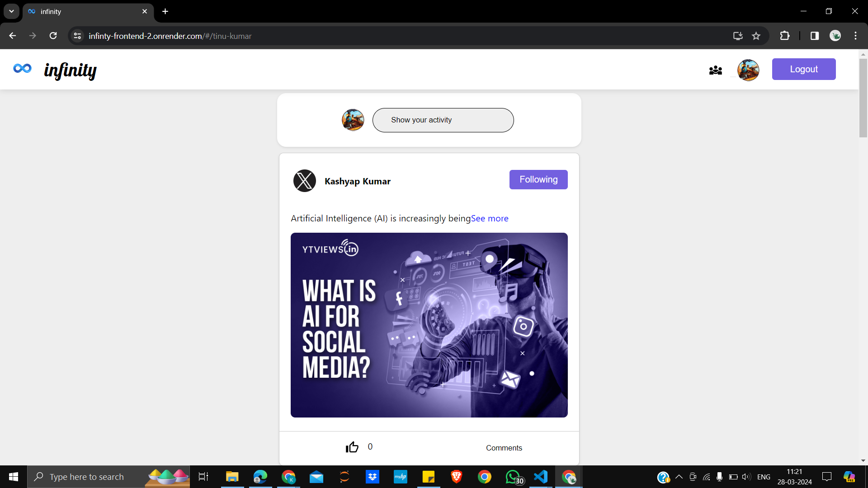Open Task View on taskbar
Screen dimensions: 868x488
point(203,477)
